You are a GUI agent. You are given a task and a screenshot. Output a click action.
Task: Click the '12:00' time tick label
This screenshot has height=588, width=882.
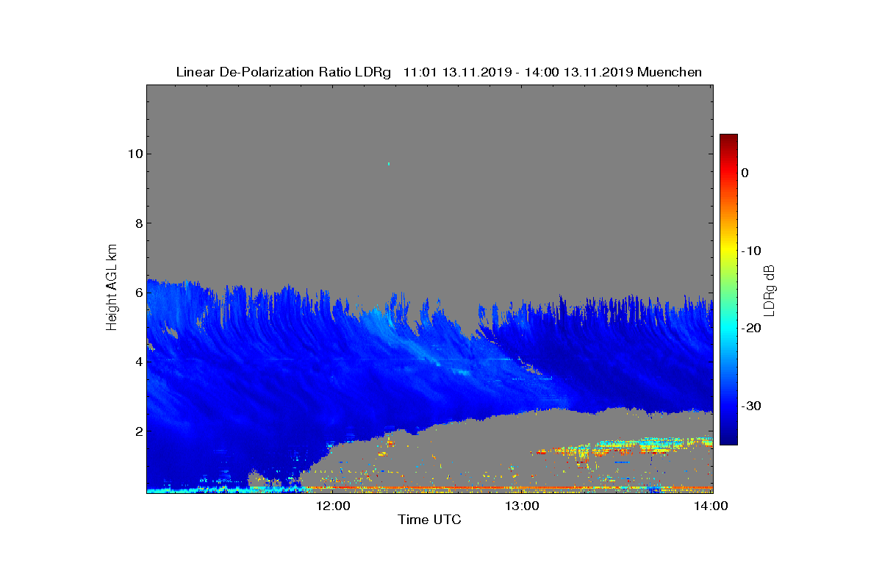click(332, 506)
